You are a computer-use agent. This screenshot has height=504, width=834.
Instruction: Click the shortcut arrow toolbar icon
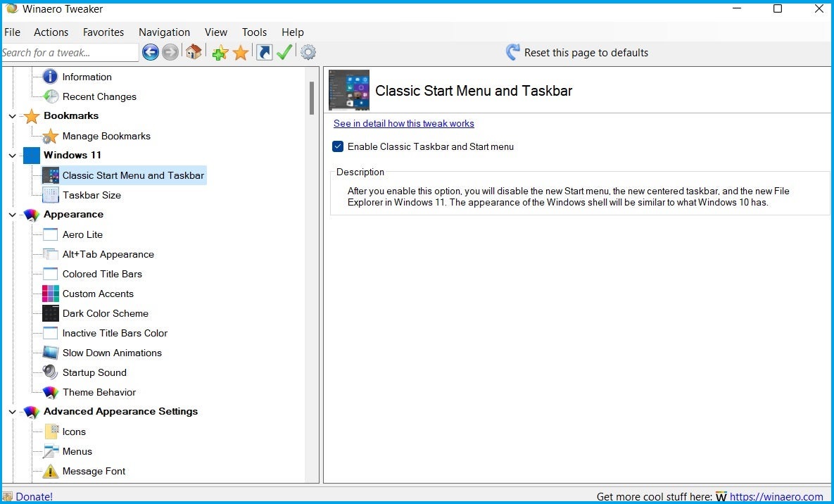click(265, 52)
